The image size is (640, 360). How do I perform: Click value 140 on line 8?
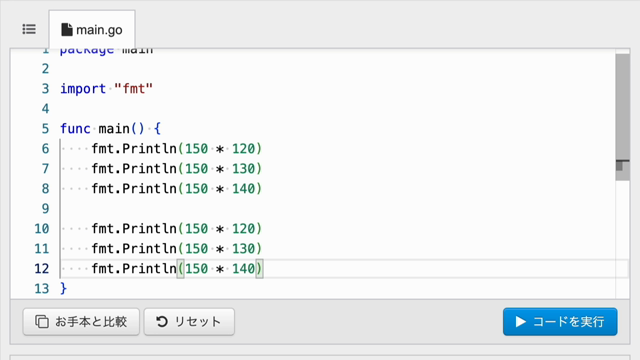pyautogui.click(x=243, y=189)
